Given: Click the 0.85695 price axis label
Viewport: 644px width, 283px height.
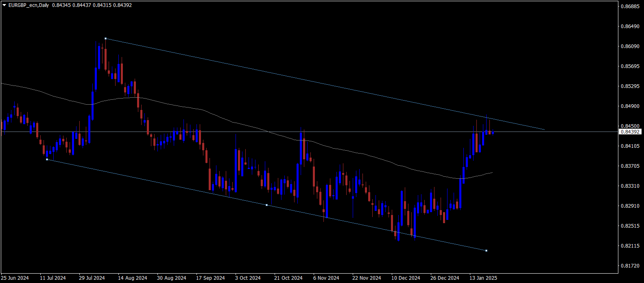Looking at the screenshot, I should click(x=630, y=66).
